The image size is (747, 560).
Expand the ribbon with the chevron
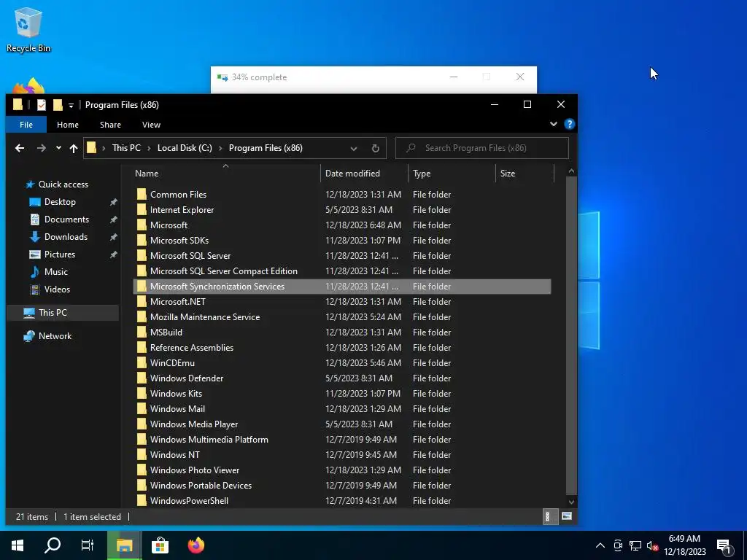coord(553,124)
